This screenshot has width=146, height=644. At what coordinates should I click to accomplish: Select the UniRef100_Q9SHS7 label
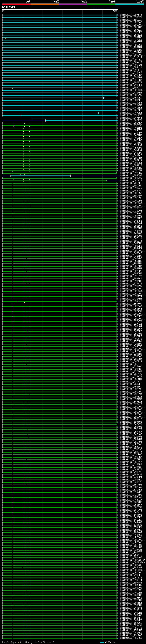pos(131,75)
